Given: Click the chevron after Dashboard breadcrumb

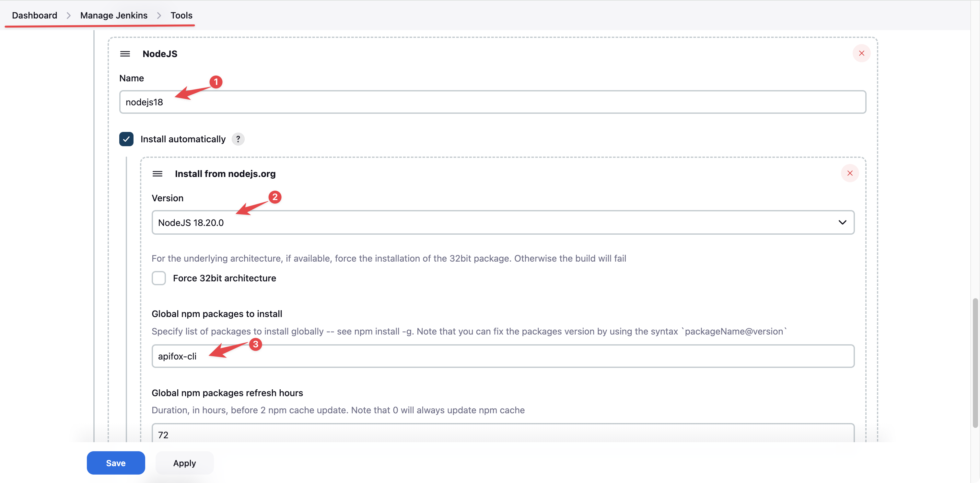Looking at the screenshot, I should [x=68, y=15].
